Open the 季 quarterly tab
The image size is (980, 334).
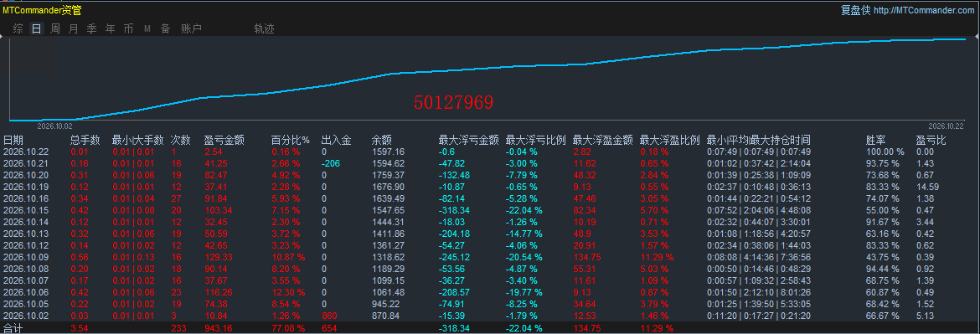pyautogui.click(x=91, y=28)
